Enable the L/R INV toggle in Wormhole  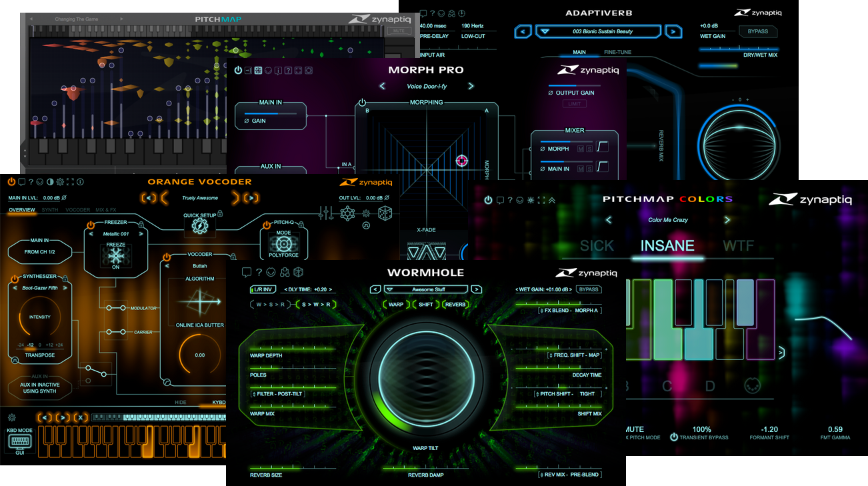pyautogui.click(x=263, y=289)
